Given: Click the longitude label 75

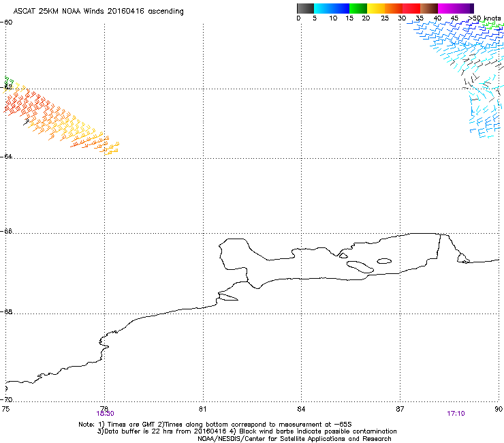Looking at the screenshot, I should (x=5, y=409).
